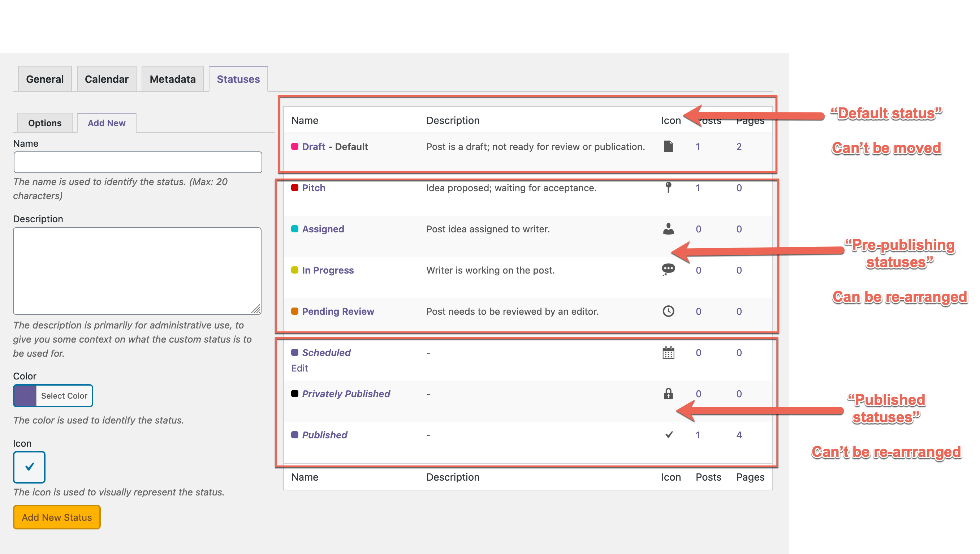Click the checkmark icon for Published status
Image resolution: width=980 pixels, height=554 pixels.
click(x=668, y=434)
